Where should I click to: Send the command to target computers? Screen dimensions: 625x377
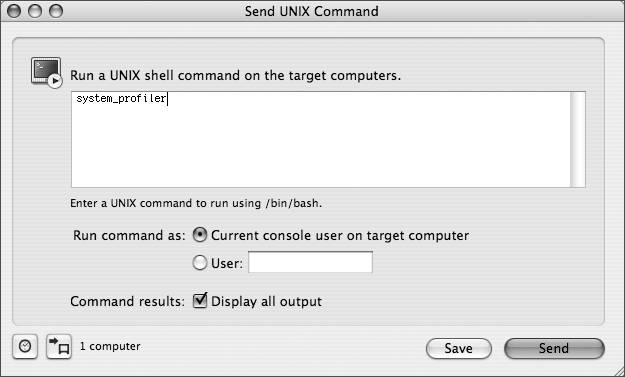[x=554, y=348]
